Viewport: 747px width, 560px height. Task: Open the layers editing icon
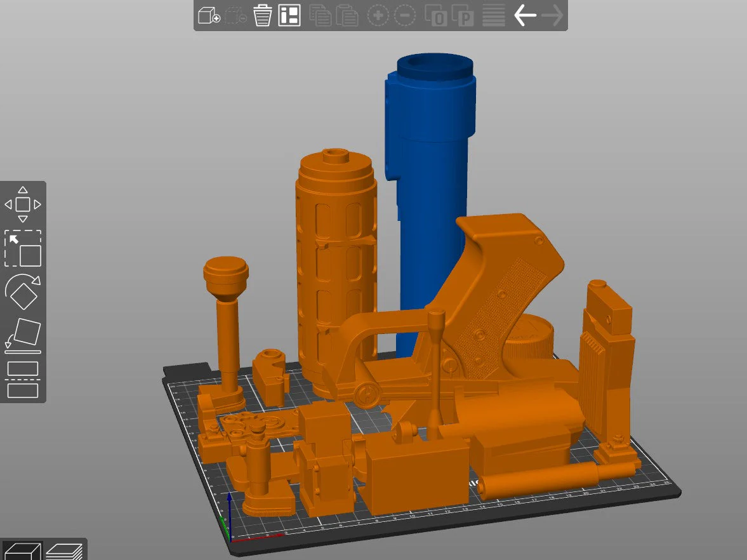[494, 15]
